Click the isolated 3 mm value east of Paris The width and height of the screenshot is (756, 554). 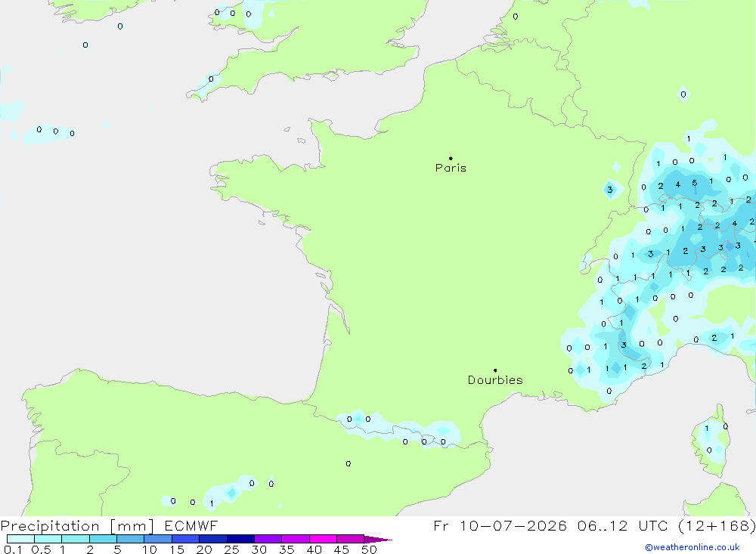[x=610, y=190]
